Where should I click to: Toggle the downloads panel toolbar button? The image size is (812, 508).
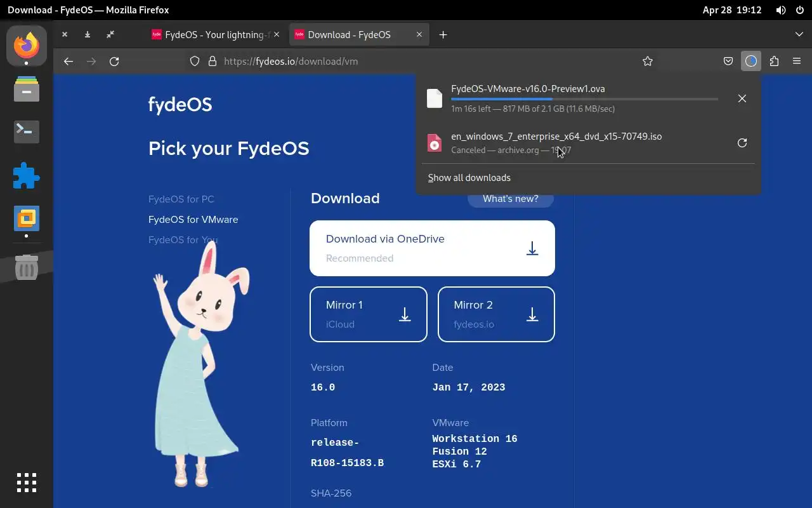[751, 62]
